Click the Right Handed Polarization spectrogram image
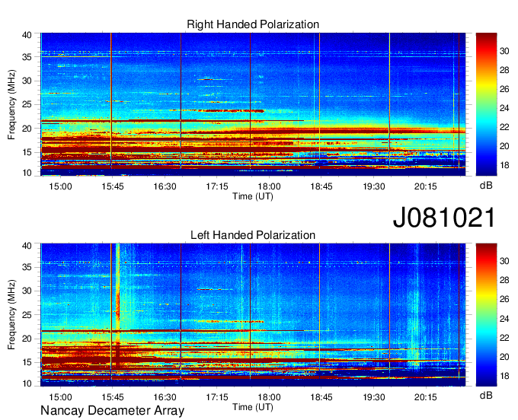Screen dimensions: 518x420 coord(253,104)
